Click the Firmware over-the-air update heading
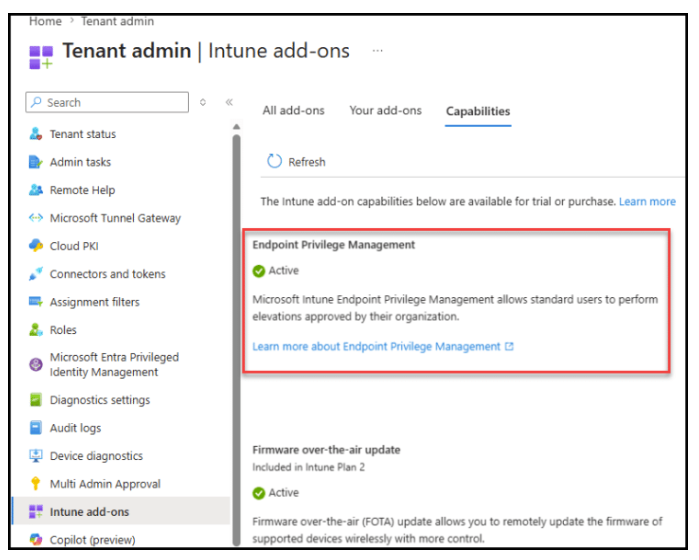 pyautogui.click(x=326, y=449)
